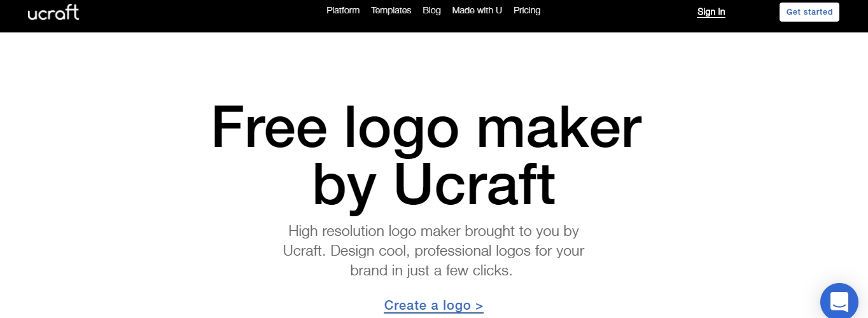This screenshot has width=868, height=318.
Task: Select Made with U in navigation
Action: pos(477,10)
